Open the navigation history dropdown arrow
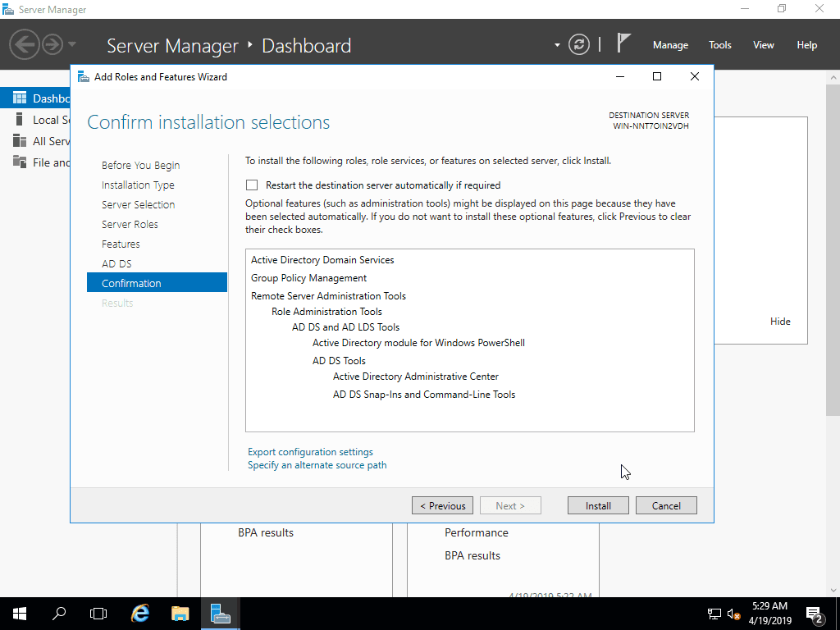Image resolution: width=840 pixels, height=630 pixels. (x=72, y=44)
